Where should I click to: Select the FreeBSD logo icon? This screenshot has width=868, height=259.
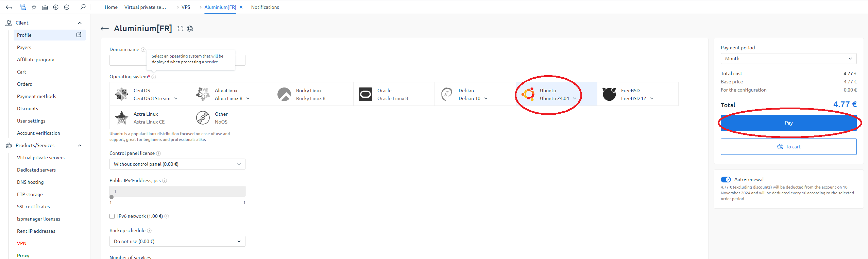(x=609, y=94)
